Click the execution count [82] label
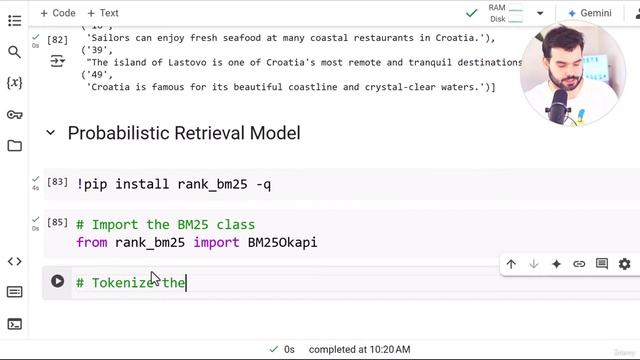The image size is (640, 360). (x=58, y=40)
